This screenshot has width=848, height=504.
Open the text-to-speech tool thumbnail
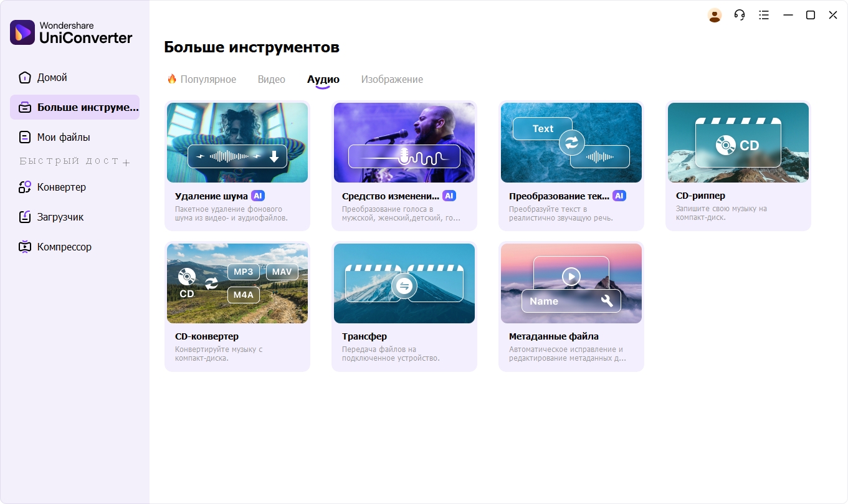coord(571,143)
